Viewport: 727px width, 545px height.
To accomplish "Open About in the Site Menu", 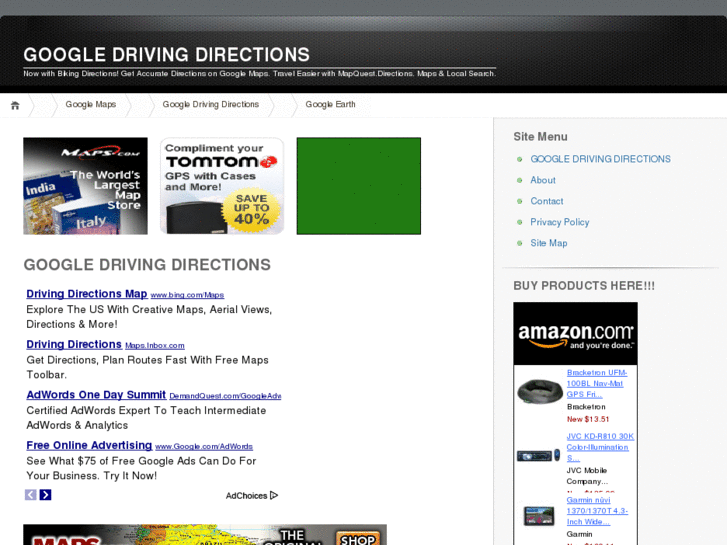I will point(543,180).
